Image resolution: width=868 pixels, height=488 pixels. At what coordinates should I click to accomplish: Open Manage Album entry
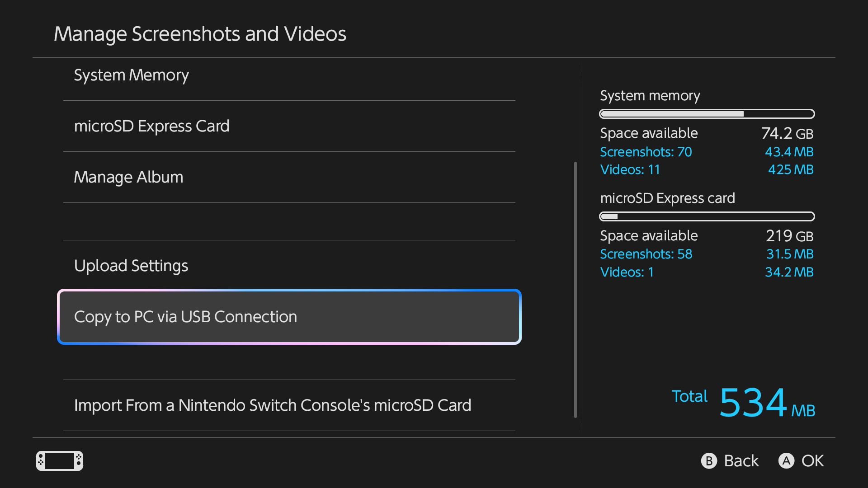coord(128,177)
